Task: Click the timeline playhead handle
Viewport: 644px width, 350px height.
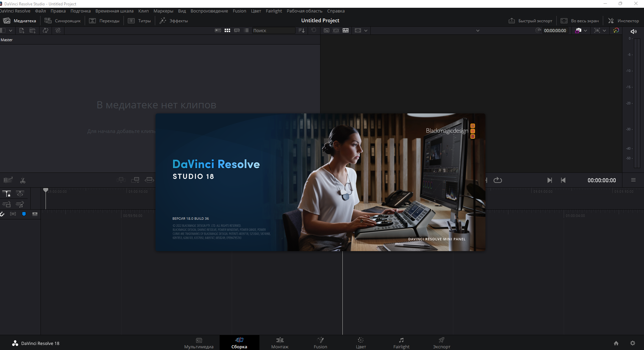Action: [46, 190]
